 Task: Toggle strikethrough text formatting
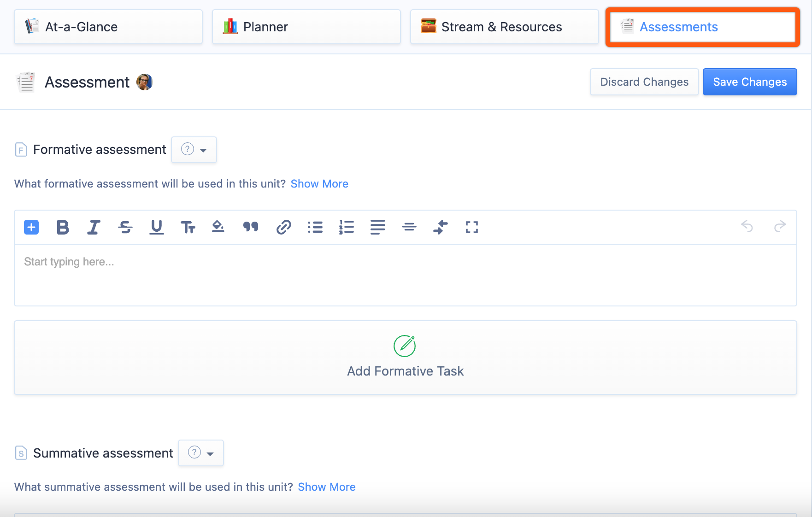click(125, 227)
